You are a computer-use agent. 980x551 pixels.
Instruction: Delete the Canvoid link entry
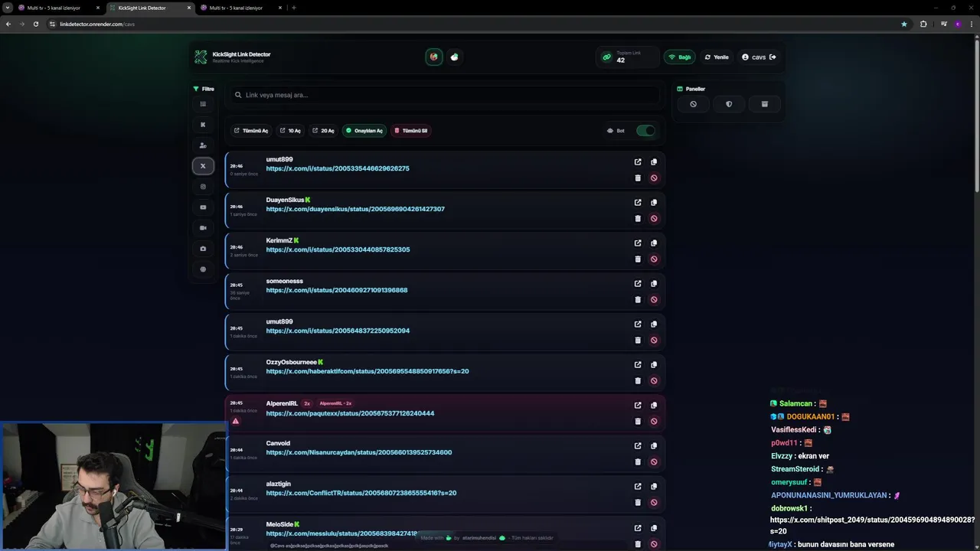[638, 462]
